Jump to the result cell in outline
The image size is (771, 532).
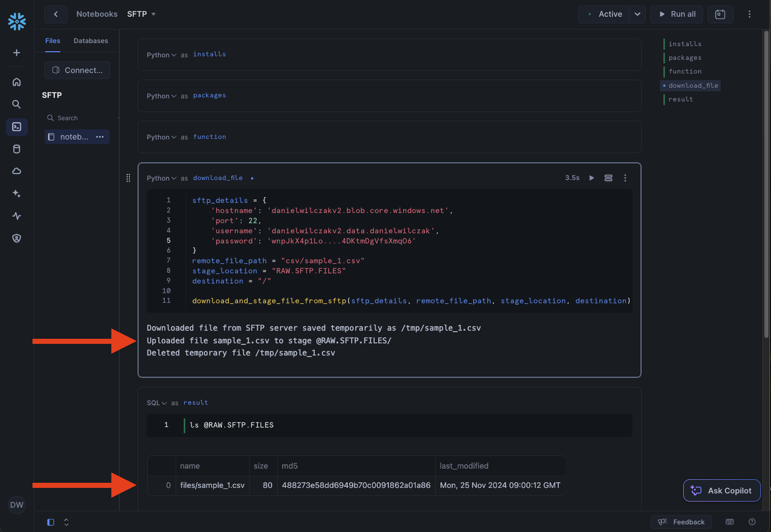point(680,99)
